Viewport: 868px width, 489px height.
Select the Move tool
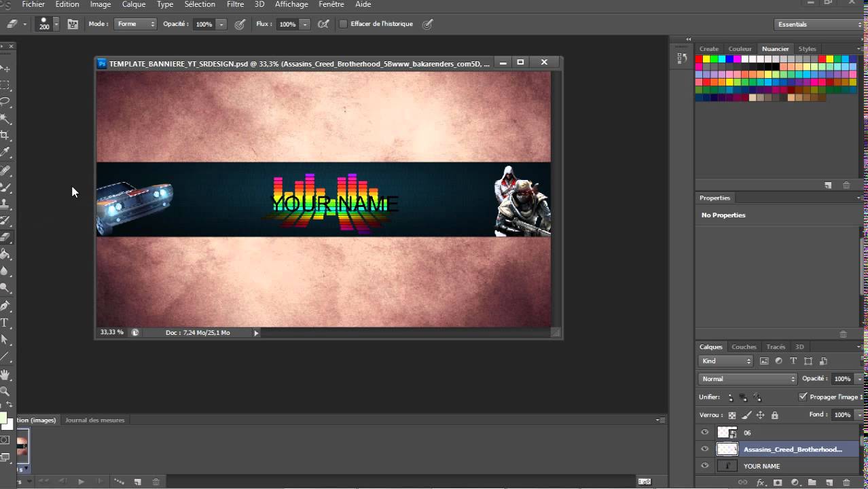point(5,69)
